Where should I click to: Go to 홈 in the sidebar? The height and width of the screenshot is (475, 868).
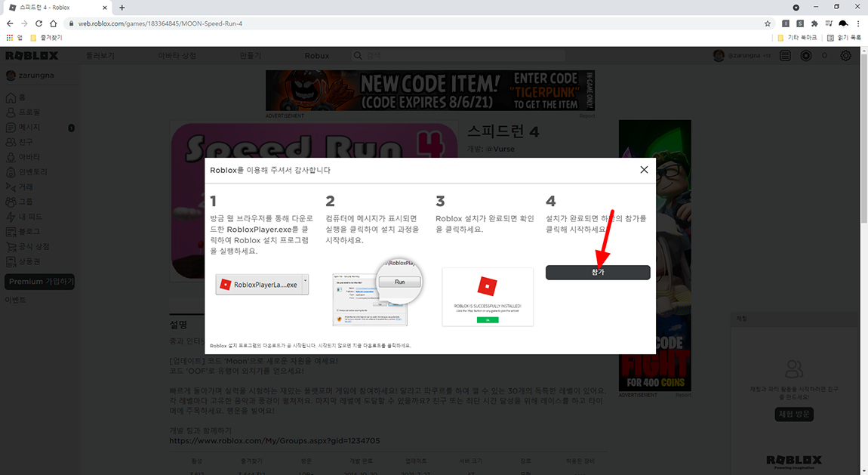16,97
